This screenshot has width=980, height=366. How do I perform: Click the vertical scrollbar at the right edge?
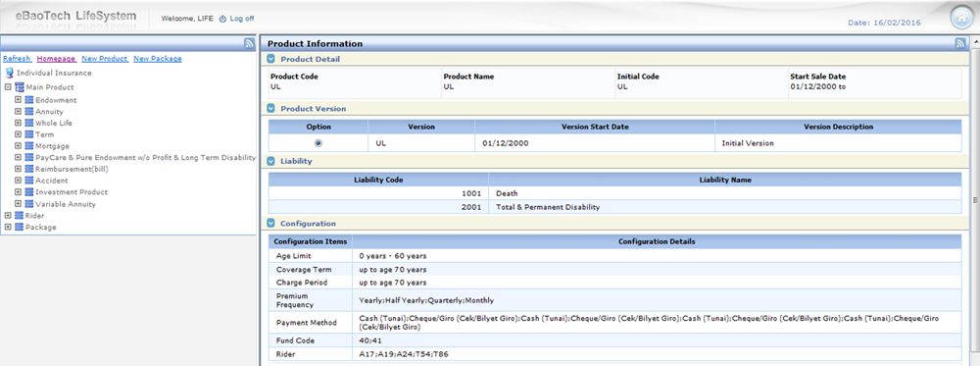coord(975,200)
